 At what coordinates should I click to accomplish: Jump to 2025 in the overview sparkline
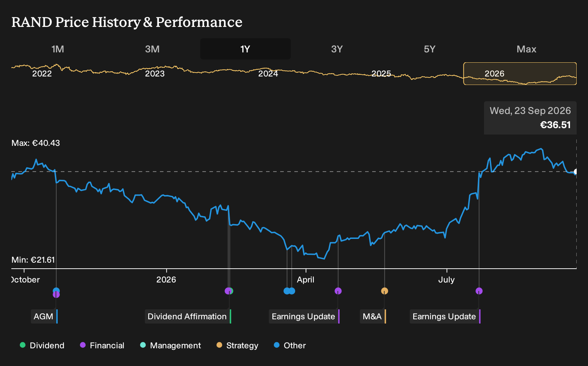click(381, 74)
